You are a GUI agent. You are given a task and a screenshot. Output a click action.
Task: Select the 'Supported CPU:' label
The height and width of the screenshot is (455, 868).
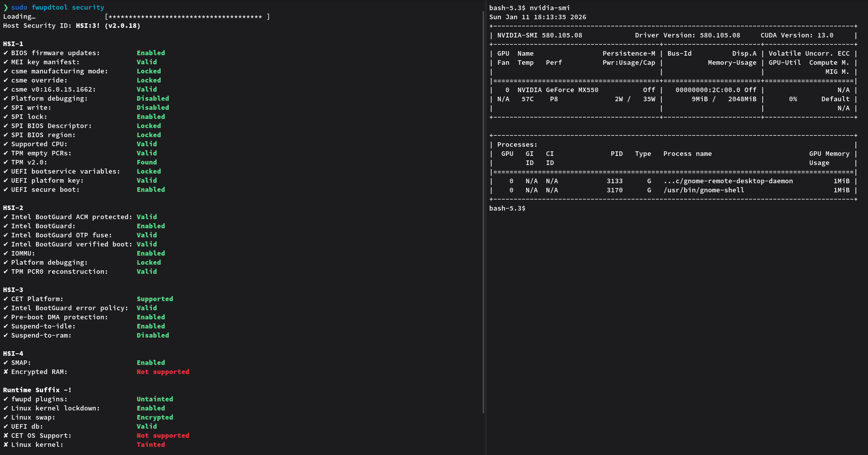40,144
